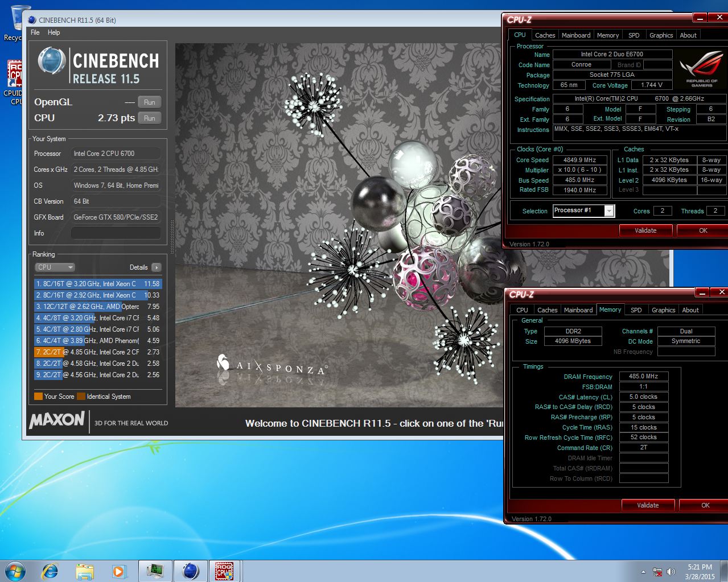Click the volume speaker tray icon

[x=671, y=572]
